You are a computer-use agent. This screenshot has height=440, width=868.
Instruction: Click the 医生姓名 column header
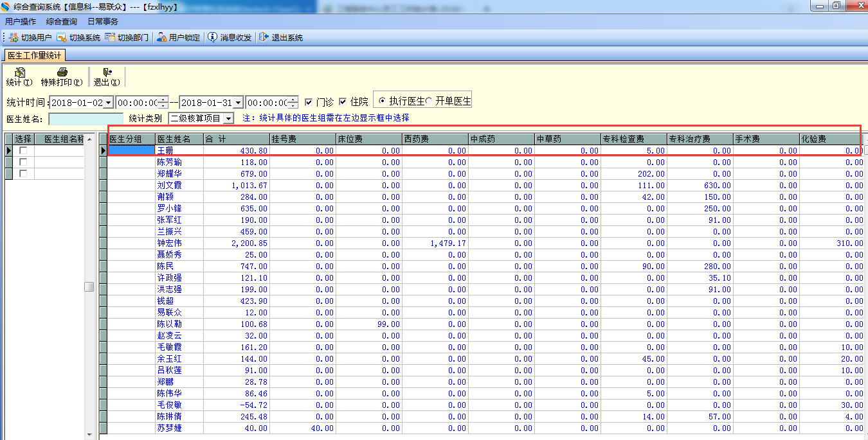click(179, 139)
